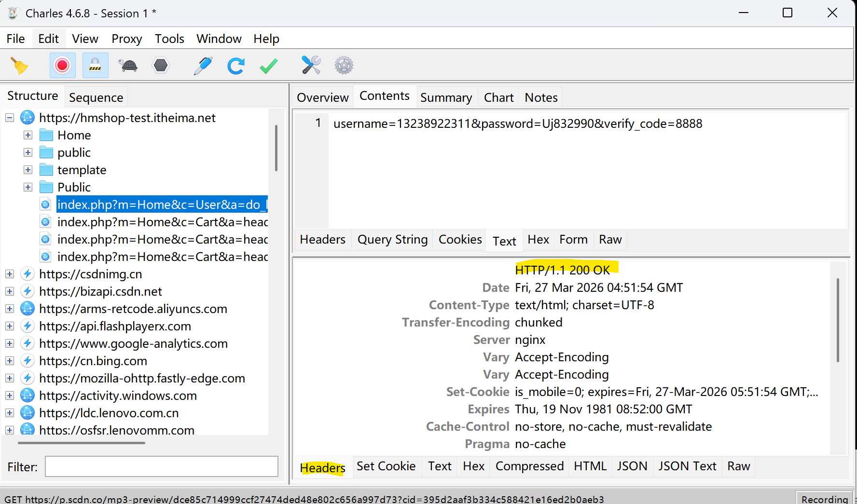Open the Help menu

266,39
